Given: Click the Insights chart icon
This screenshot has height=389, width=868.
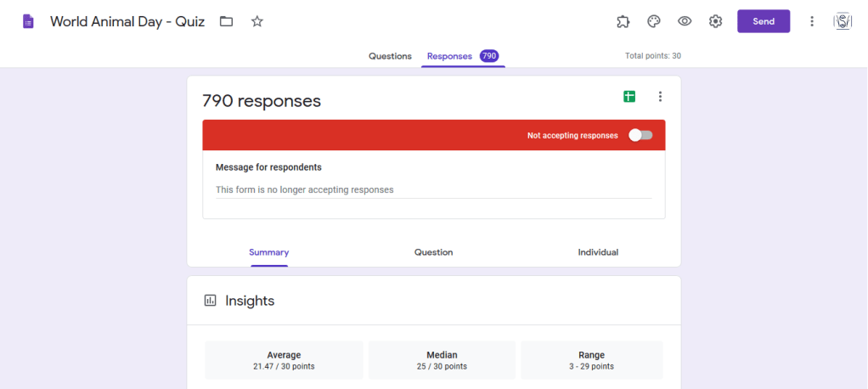Looking at the screenshot, I should click(211, 301).
